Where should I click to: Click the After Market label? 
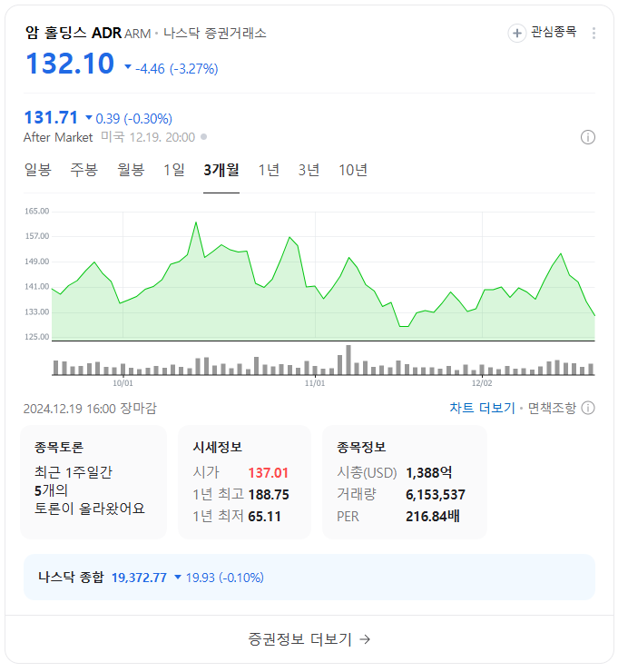[x=58, y=137]
